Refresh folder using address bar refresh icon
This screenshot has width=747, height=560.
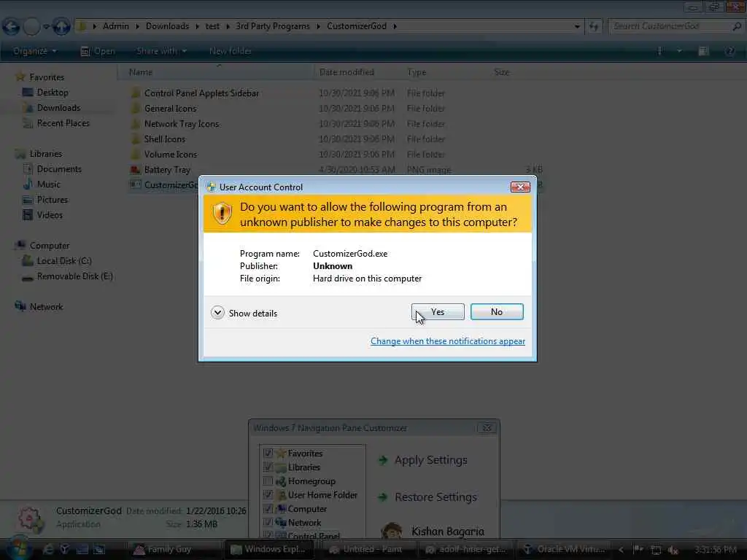click(x=594, y=27)
